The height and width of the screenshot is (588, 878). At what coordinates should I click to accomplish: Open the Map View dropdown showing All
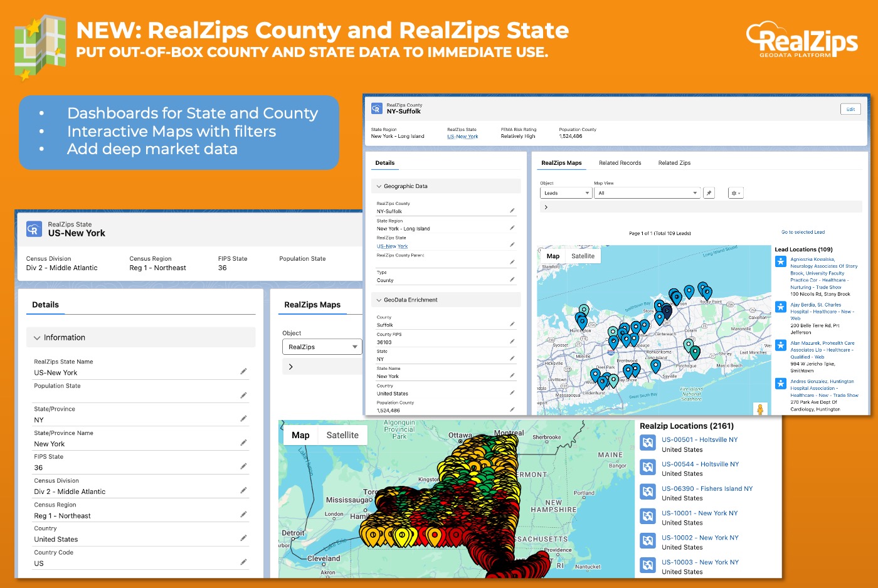[x=647, y=193]
